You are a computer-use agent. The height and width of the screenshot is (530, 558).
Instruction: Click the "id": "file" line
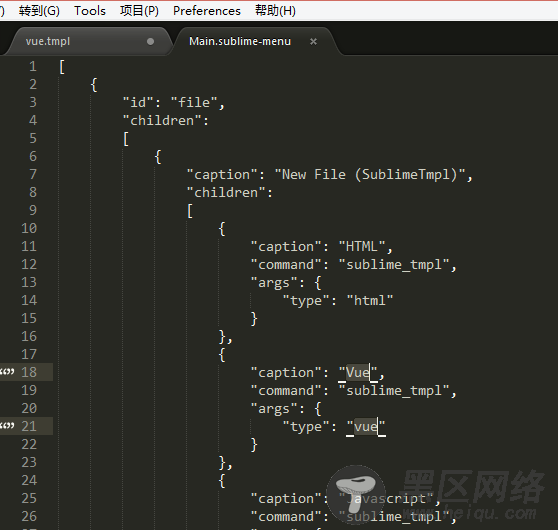point(174,103)
